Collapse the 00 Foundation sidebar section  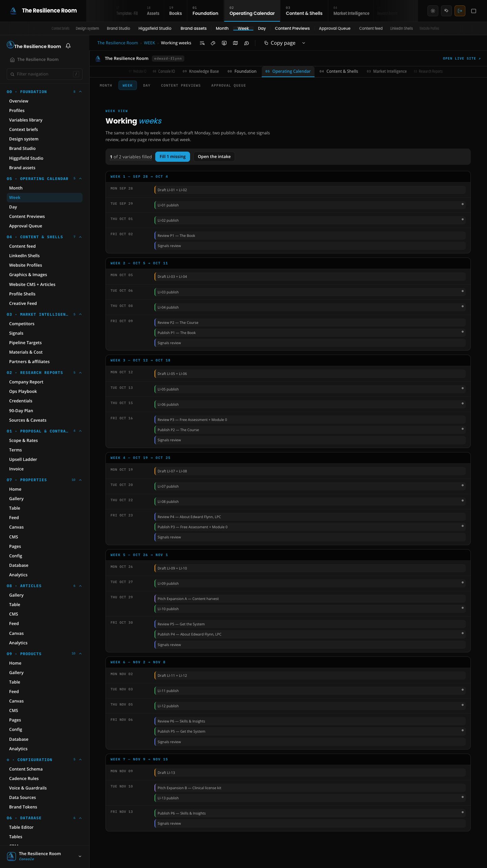pos(80,92)
